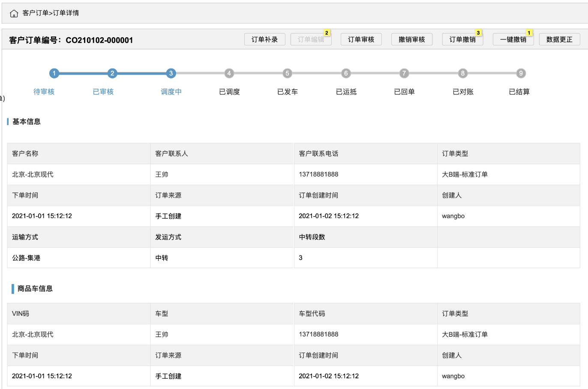Image resolution: width=588 pixels, height=389 pixels.
Task: Select step 9 circle 已结算
Action: pos(521,73)
